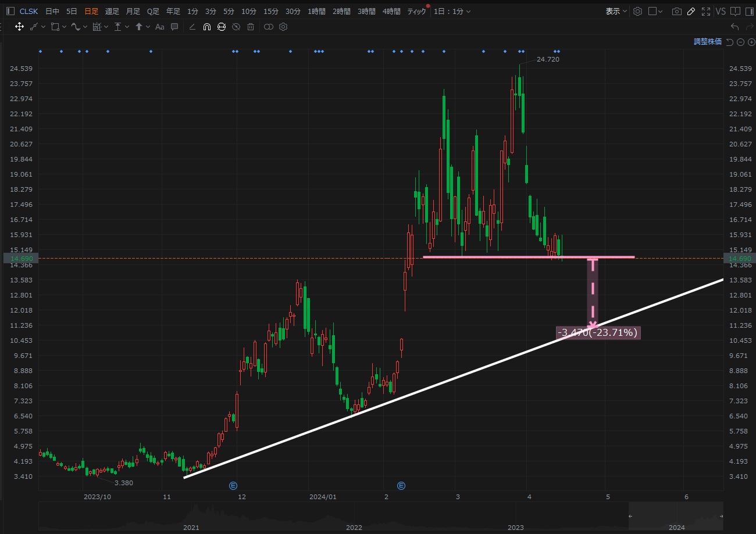The width and height of the screenshot is (756, 534).
Task: Click the 調整株価 adjusted price link
Action: pyautogui.click(x=708, y=42)
